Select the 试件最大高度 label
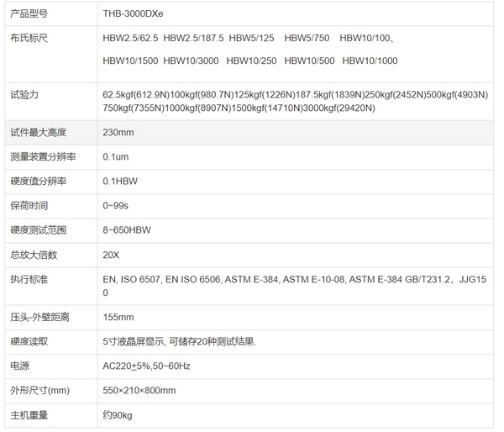The width and height of the screenshot is (504, 432). 39,133
